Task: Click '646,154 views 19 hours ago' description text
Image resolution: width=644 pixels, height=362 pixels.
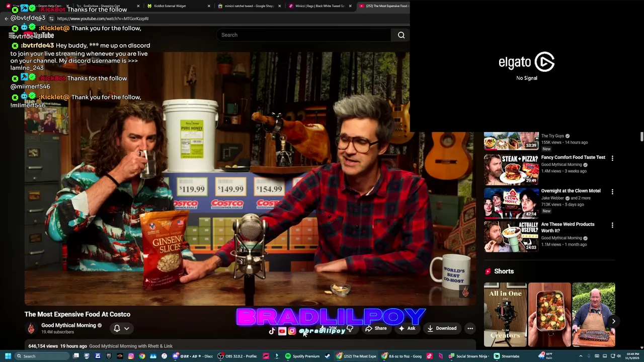Action: pos(58,346)
